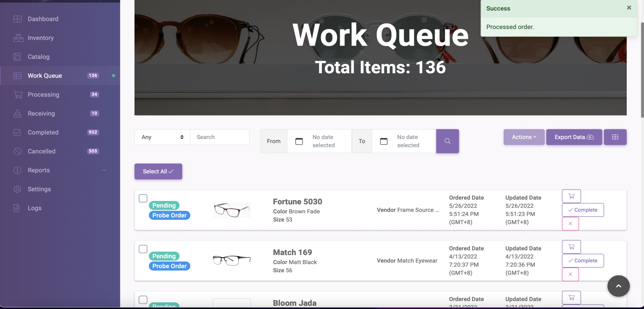Image resolution: width=644 pixels, height=309 pixels.
Task: Click the Completed checkmark icon
Action: [x=17, y=132]
